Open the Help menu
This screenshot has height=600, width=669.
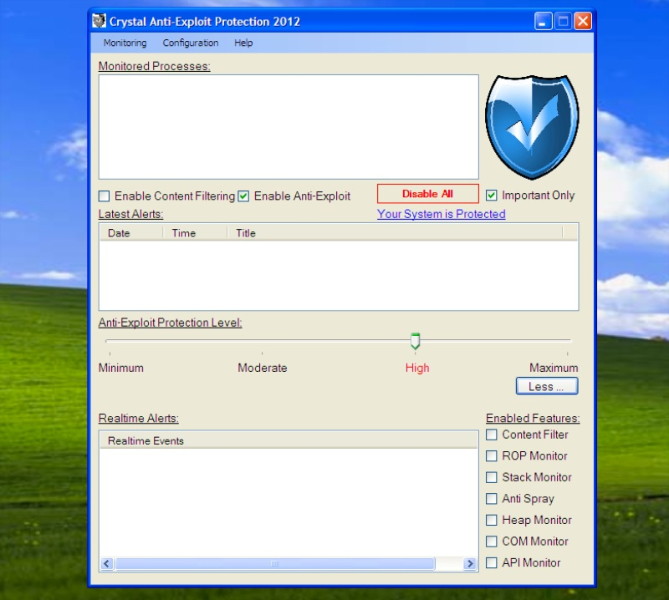243,43
